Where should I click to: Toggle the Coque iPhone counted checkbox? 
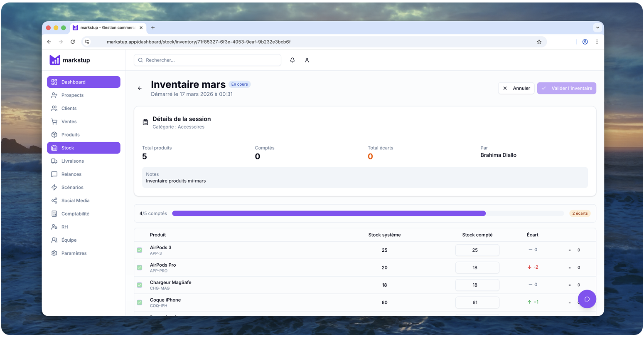140,302
